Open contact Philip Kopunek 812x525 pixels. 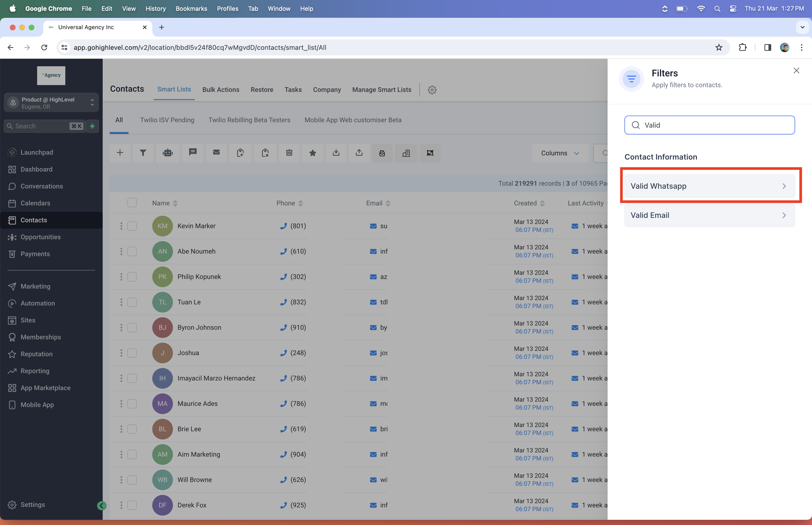199,277
